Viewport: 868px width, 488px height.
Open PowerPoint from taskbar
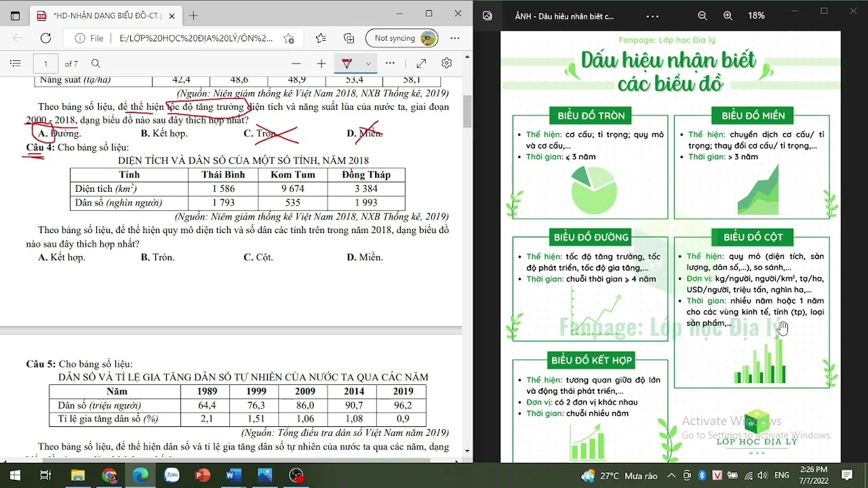click(x=203, y=475)
